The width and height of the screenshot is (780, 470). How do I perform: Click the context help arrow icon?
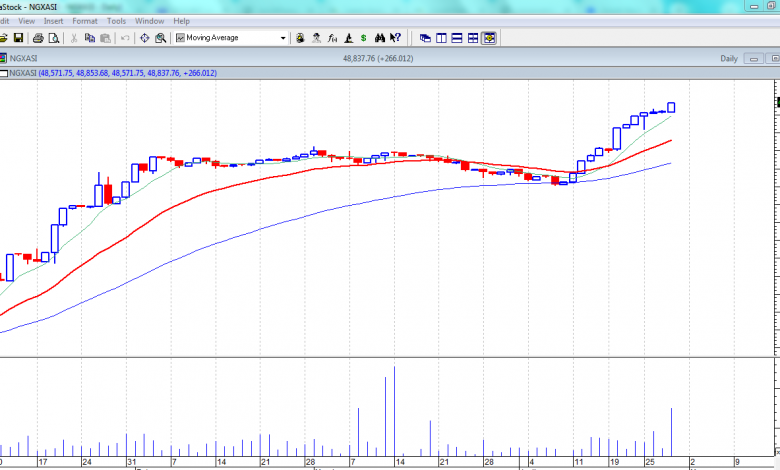click(x=396, y=38)
